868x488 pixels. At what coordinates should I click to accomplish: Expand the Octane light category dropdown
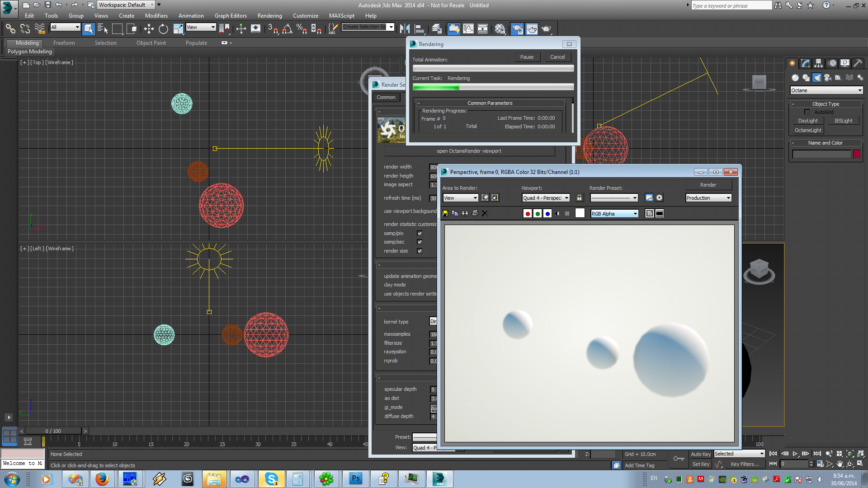[826, 90]
